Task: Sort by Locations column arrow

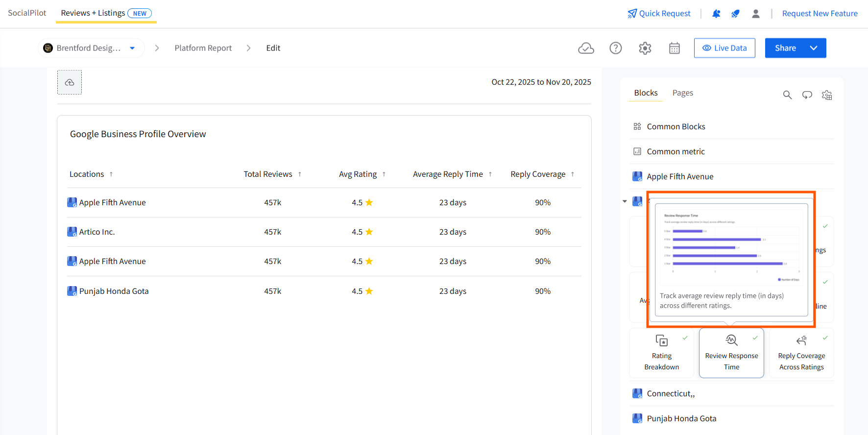Action: pos(111,174)
